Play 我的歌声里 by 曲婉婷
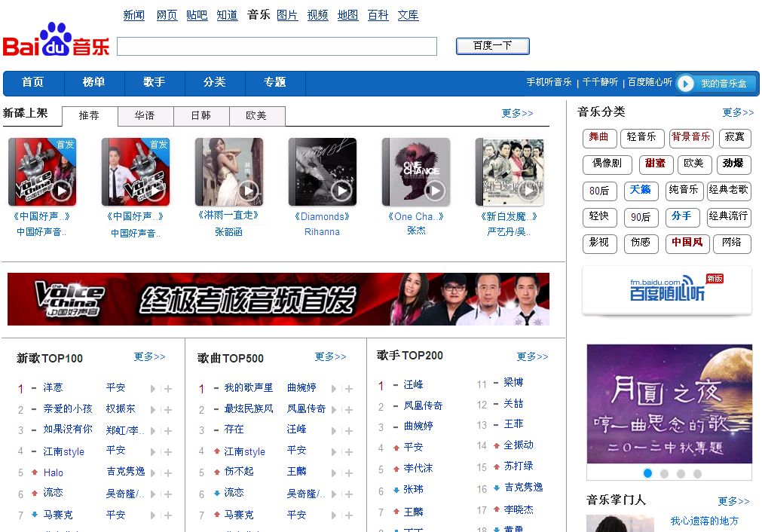 pyautogui.click(x=333, y=389)
